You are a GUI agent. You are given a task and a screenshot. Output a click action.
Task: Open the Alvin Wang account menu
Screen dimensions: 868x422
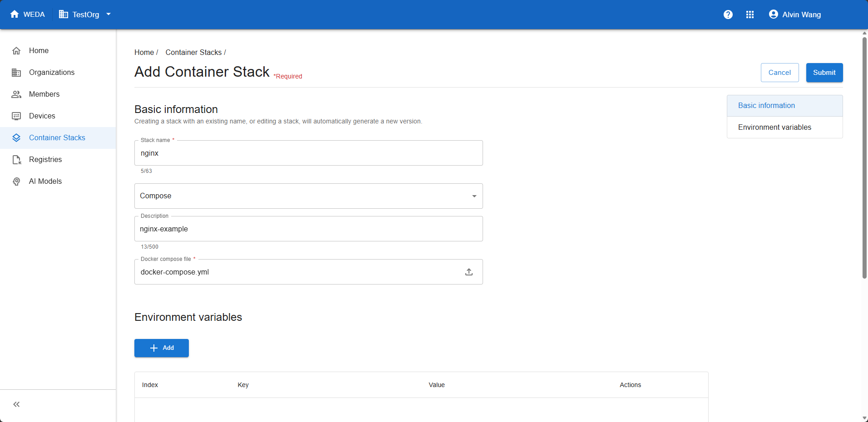click(x=795, y=15)
